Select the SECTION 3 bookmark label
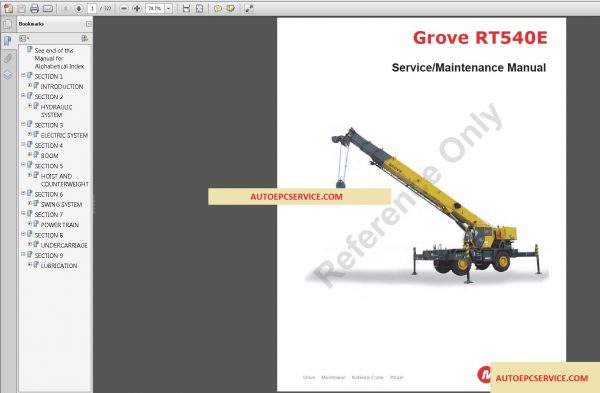Screen dimensions: 600x393 point(49,125)
